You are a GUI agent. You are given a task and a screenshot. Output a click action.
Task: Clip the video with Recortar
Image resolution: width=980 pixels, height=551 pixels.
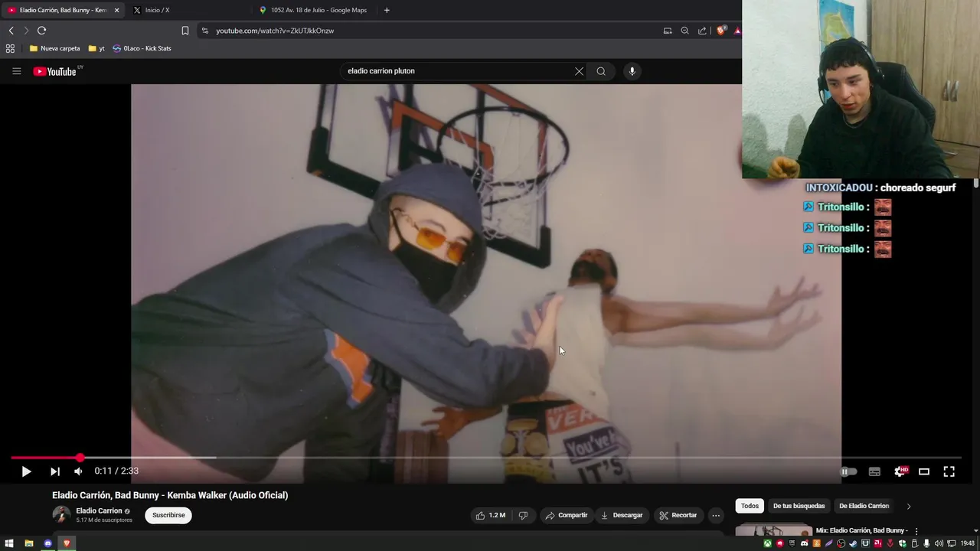point(678,516)
